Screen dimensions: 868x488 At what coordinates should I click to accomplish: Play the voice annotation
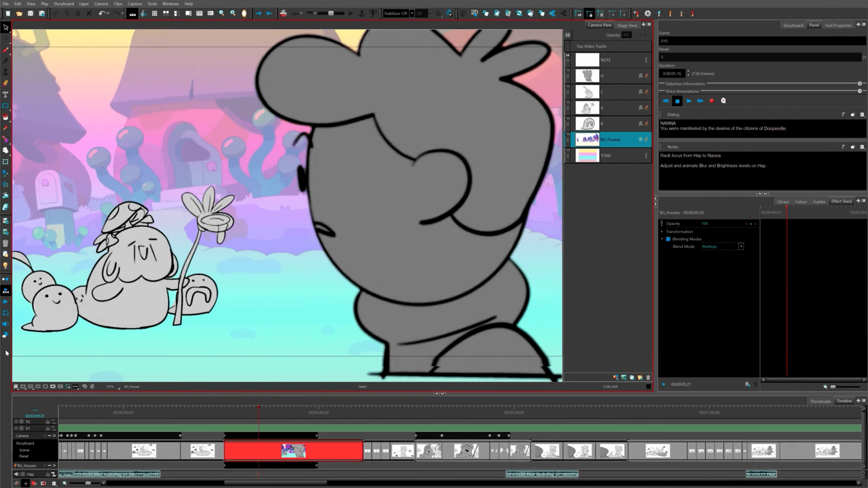click(689, 101)
